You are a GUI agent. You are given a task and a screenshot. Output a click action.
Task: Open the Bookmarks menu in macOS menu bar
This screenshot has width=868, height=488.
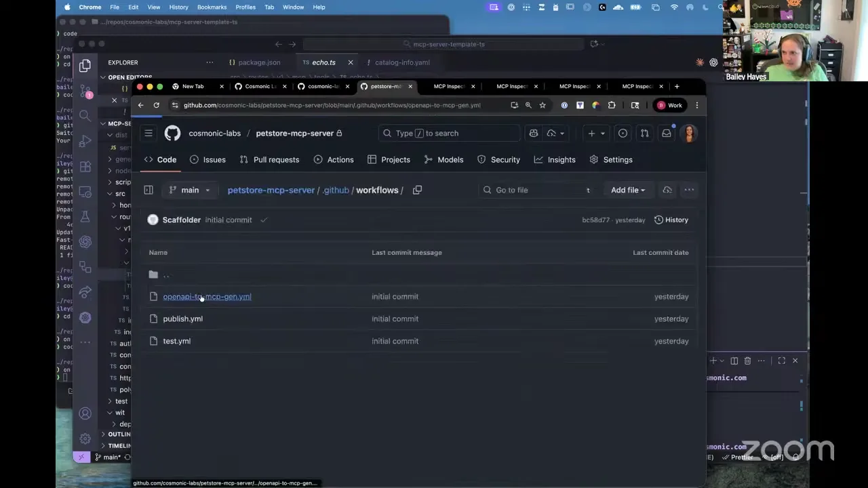[212, 7]
